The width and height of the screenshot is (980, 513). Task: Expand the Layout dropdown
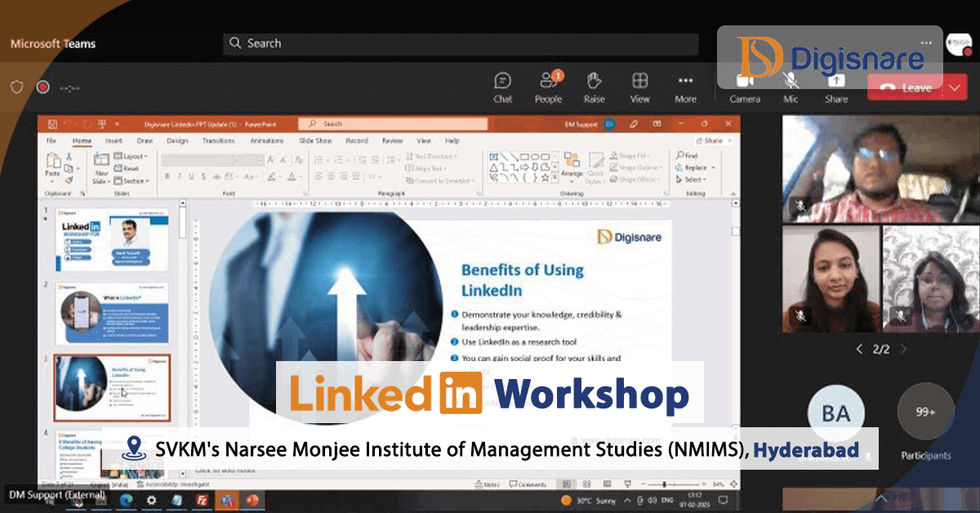131,156
